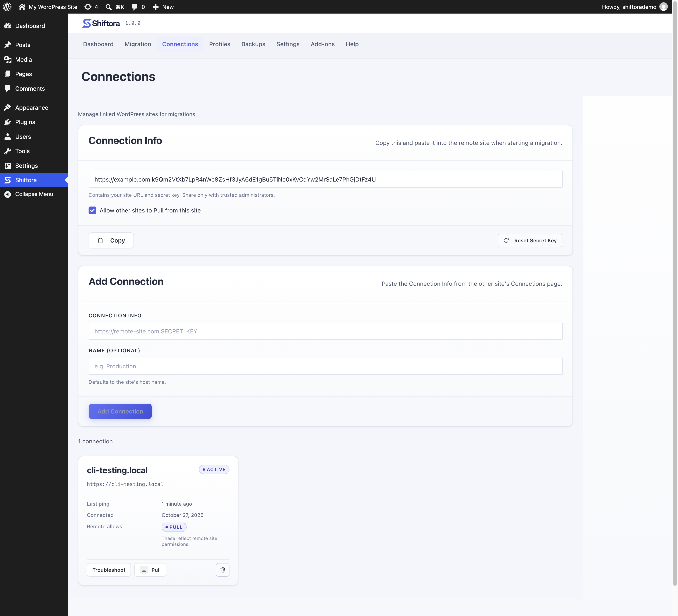Open the Help tab

pyautogui.click(x=352, y=44)
